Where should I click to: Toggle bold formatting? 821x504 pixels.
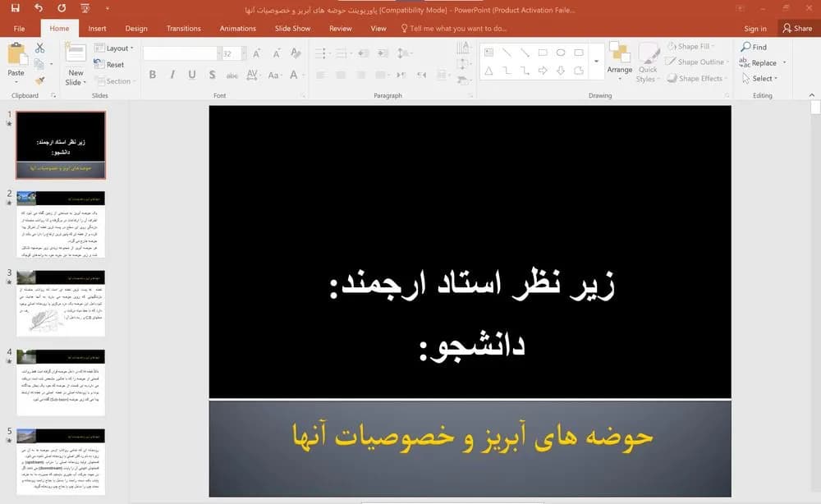(153, 75)
